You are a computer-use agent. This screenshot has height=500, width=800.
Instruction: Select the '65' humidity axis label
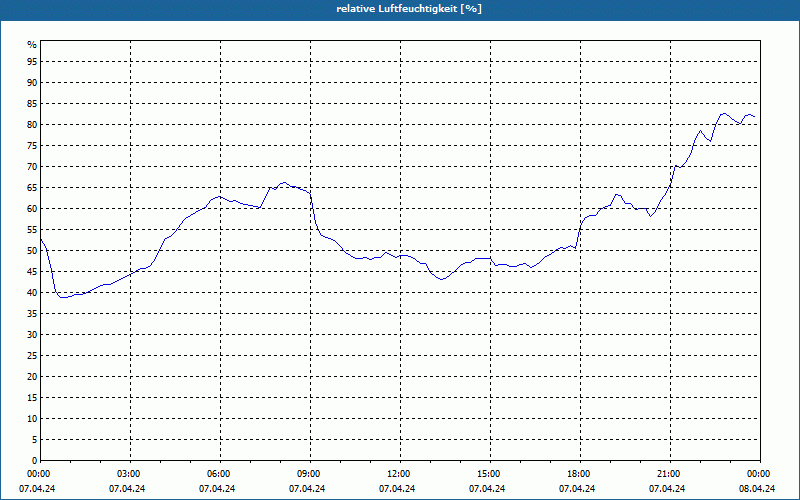tap(32, 188)
